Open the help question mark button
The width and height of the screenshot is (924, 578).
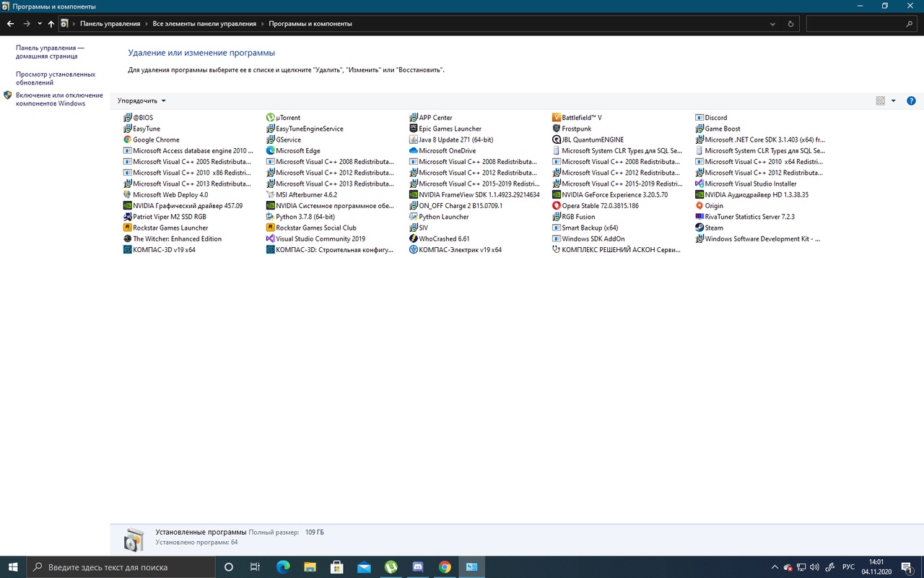pyautogui.click(x=911, y=101)
